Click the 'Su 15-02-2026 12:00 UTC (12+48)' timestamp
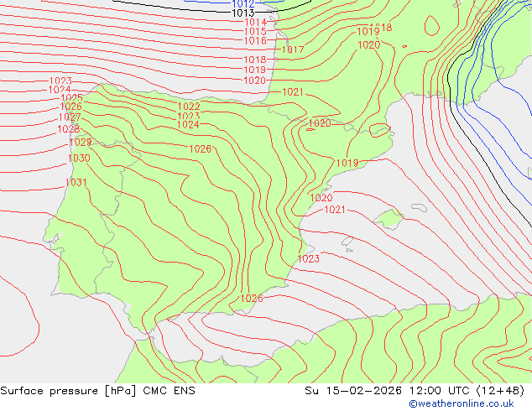 coord(415,391)
